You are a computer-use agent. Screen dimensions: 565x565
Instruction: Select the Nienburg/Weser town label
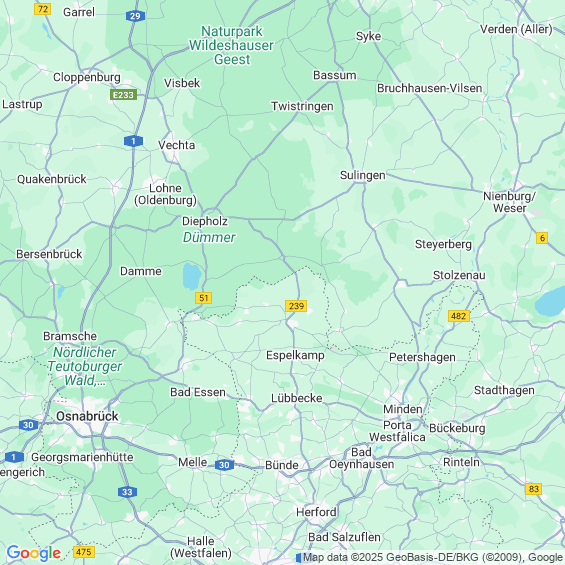[510, 202]
